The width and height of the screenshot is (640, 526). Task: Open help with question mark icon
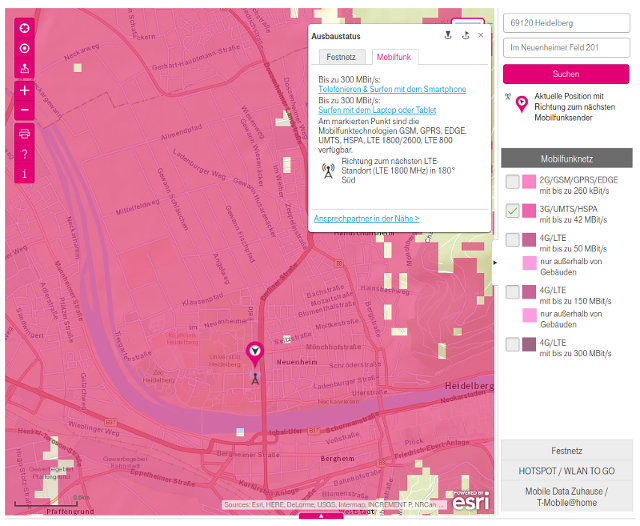[25, 154]
